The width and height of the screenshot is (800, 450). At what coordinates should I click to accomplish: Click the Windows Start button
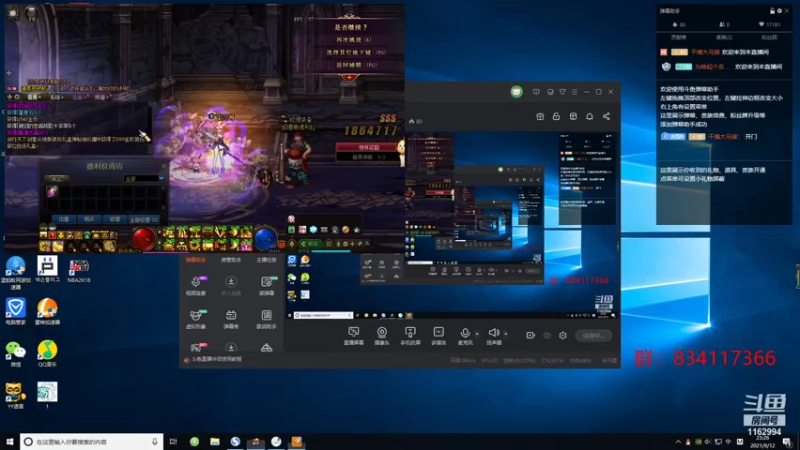9,441
